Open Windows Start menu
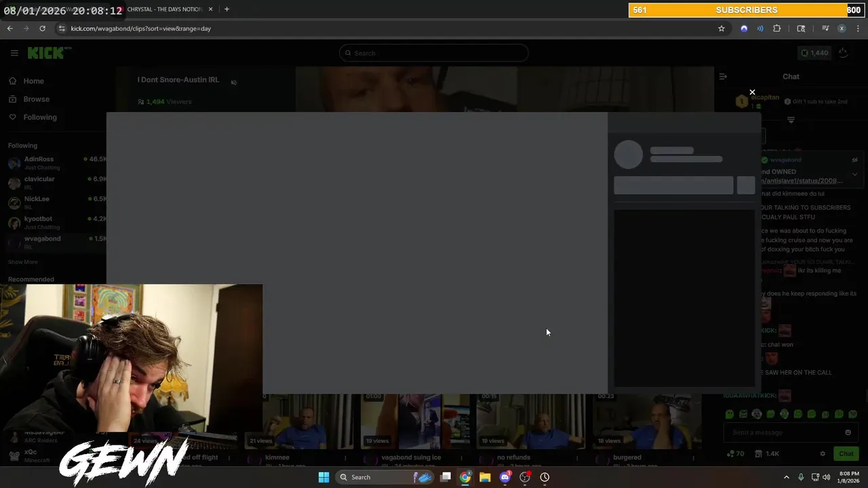 [323, 477]
